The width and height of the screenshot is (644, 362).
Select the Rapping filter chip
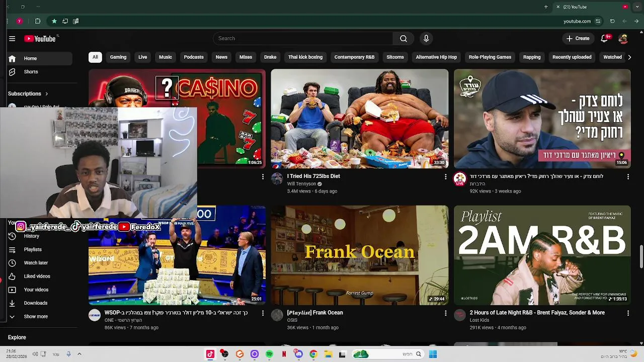coord(532,57)
